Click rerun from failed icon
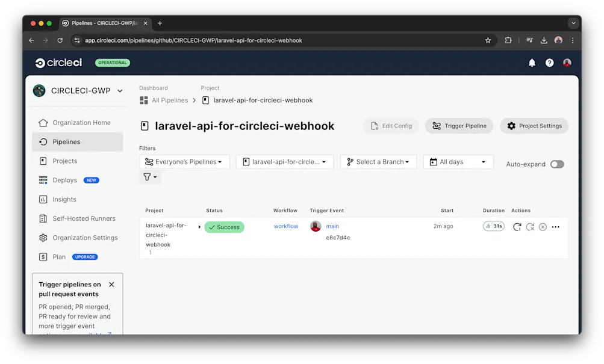Viewport: 604px width, 364px height. coord(530,227)
